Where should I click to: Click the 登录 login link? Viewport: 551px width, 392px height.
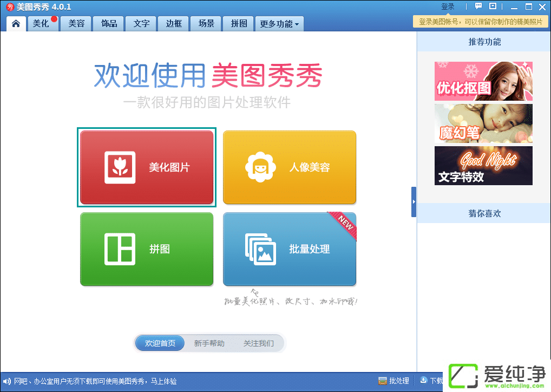(448, 6)
